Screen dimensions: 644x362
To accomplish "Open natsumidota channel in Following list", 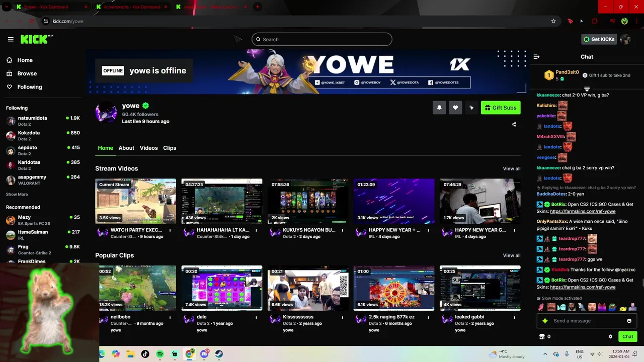I will tap(43, 121).
